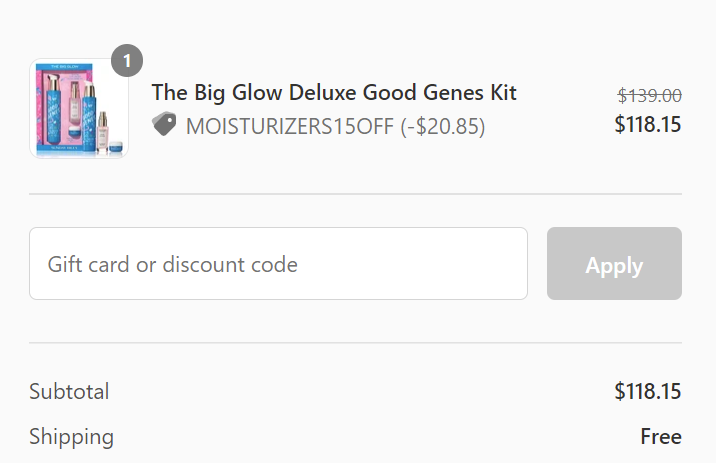Click the divider line below the product row
The image size is (716, 463).
[x=355, y=193]
